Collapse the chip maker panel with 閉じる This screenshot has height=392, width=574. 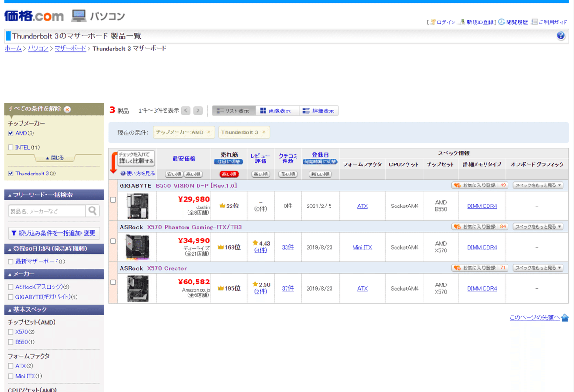[54, 158]
